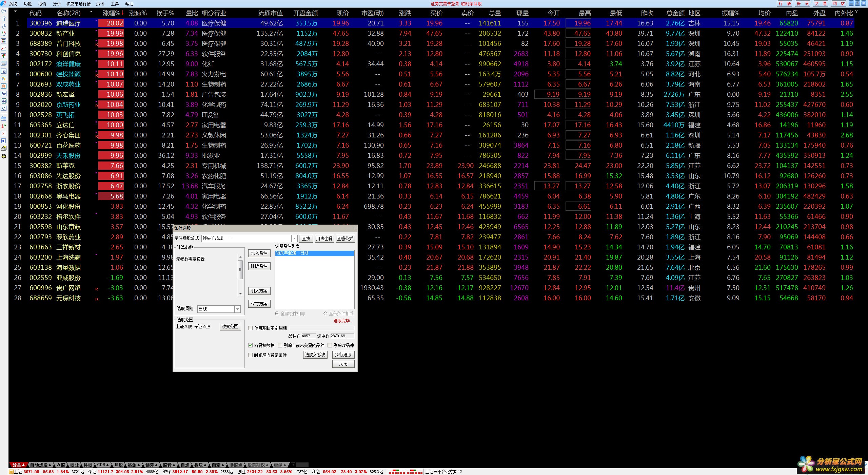This screenshot has width=868, height=475.
Task: Open the 报价 menu
Action: pyautogui.click(x=42, y=4)
